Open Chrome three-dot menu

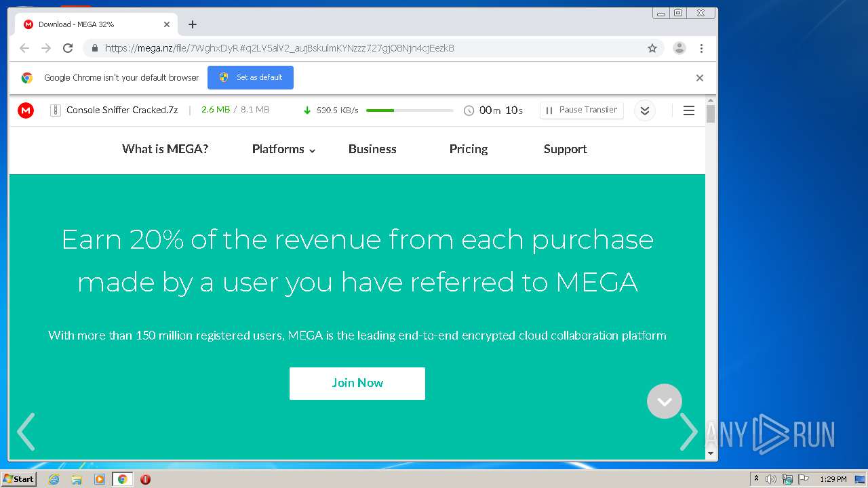click(701, 48)
